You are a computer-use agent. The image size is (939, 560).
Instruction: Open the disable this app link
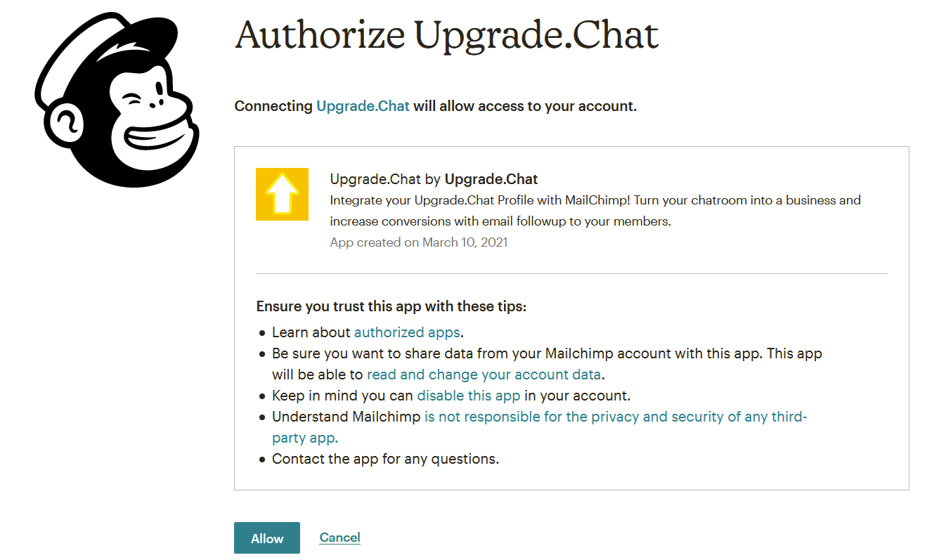tap(469, 395)
